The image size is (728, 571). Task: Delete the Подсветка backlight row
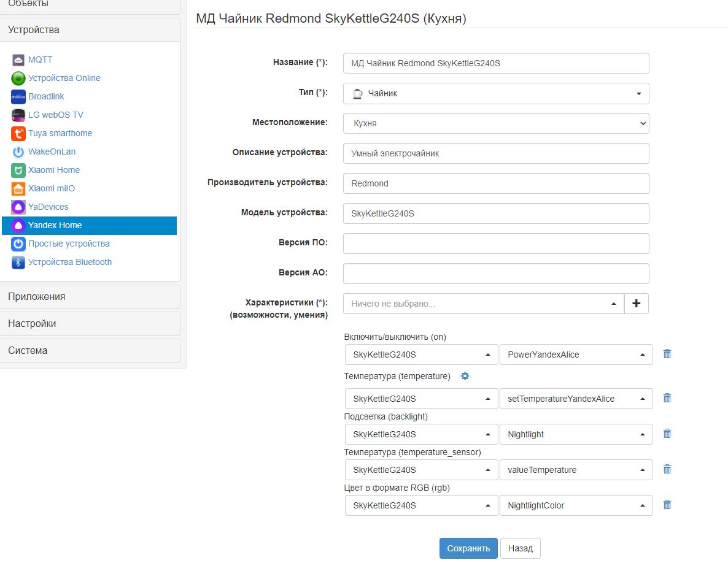(667, 434)
